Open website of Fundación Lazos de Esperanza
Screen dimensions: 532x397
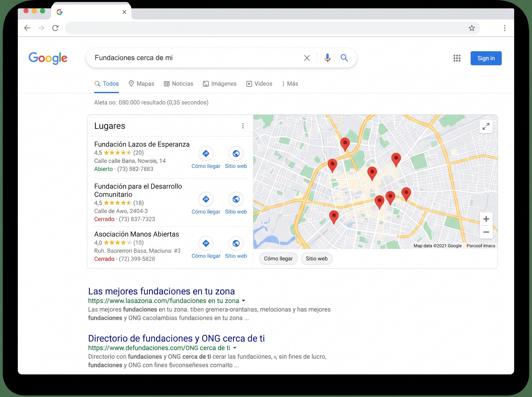(x=236, y=158)
